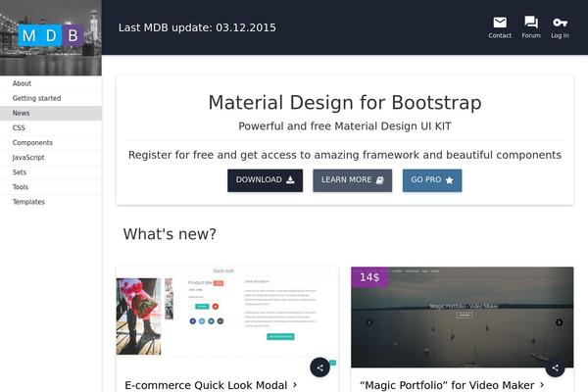Click the Contact envelope icon
This screenshot has height=392, width=588.
(500, 23)
